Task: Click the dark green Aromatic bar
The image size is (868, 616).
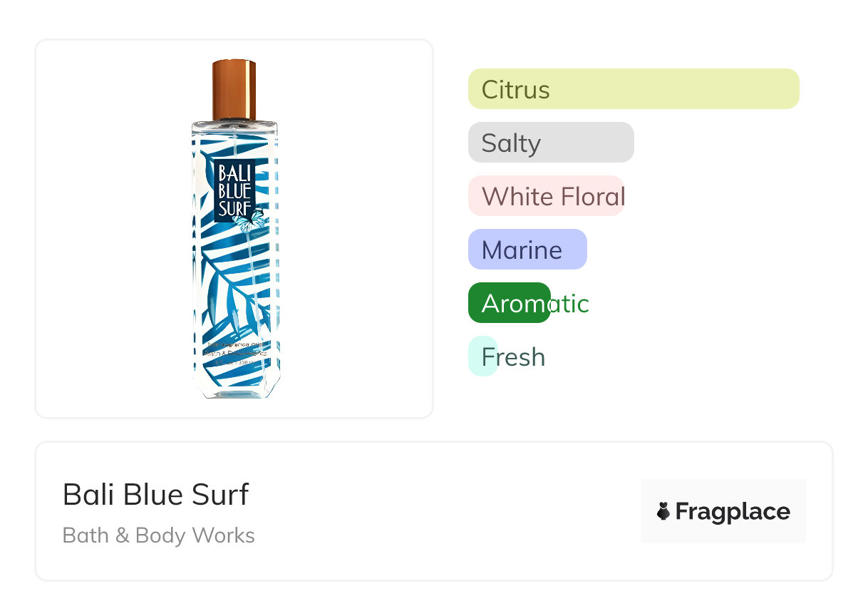Action: pyautogui.click(x=509, y=303)
